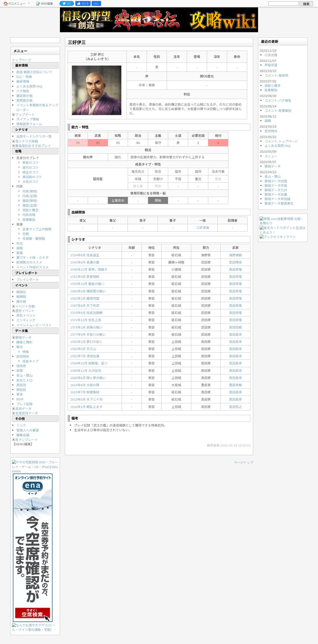The width and height of the screenshot is (318, 644).
Task: Open 豊臣秀頼 in 武家 column
Action: pyautogui.click(x=236, y=385)
